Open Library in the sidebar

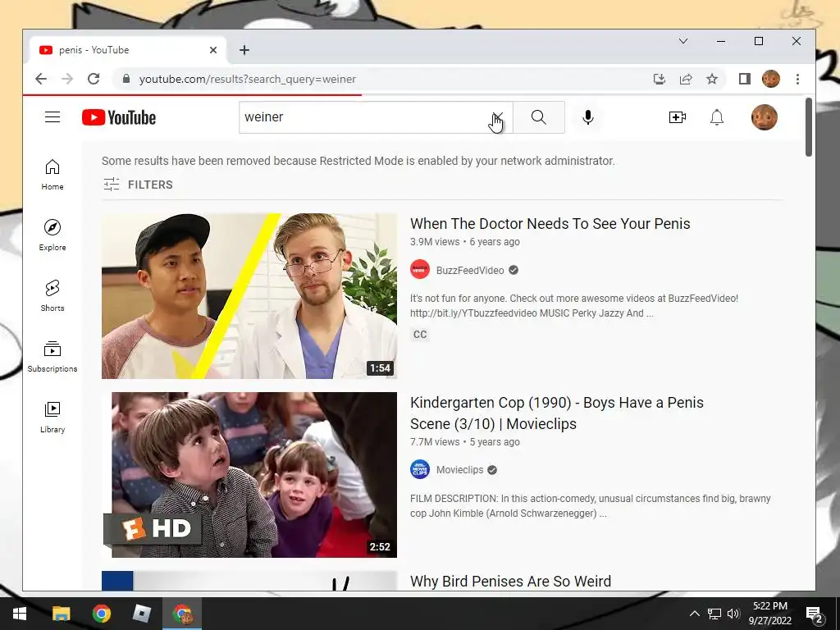click(x=52, y=418)
